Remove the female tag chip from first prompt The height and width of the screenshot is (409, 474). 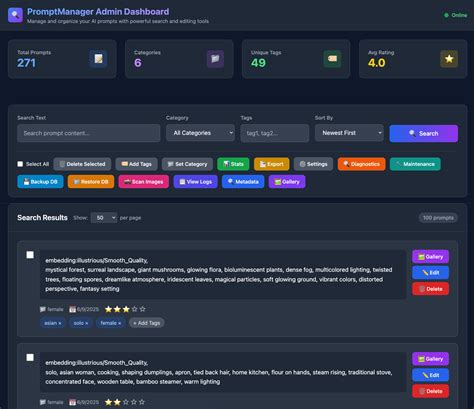(120, 323)
